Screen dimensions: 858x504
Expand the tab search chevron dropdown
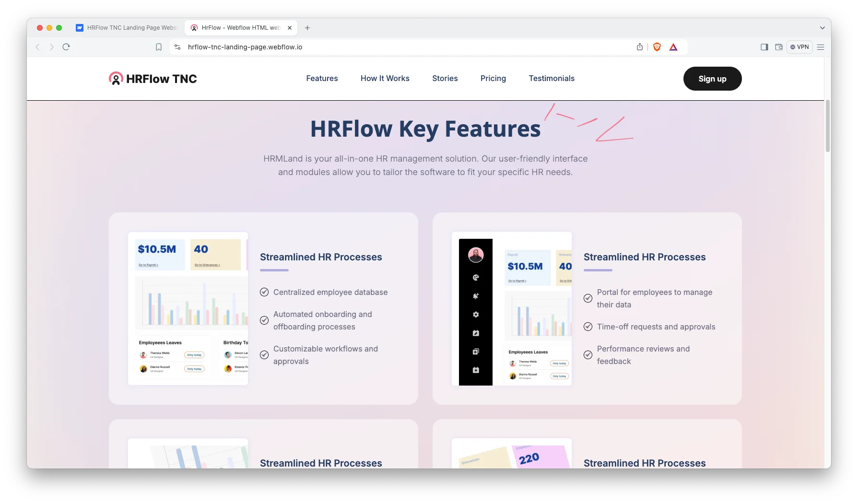point(822,28)
